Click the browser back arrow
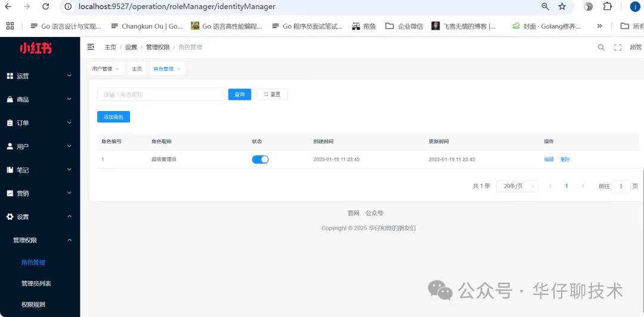Viewport: 644px width, 317px height. [8, 7]
